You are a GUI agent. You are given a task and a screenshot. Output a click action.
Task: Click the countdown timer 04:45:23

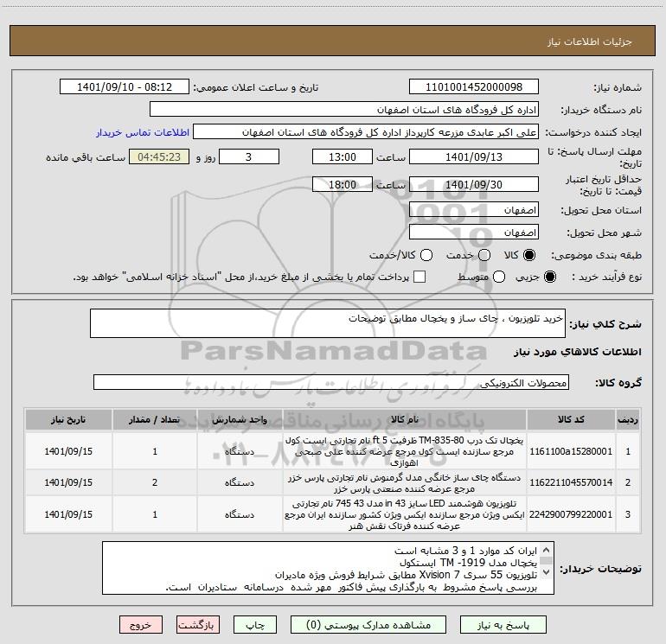click(x=159, y=156)
